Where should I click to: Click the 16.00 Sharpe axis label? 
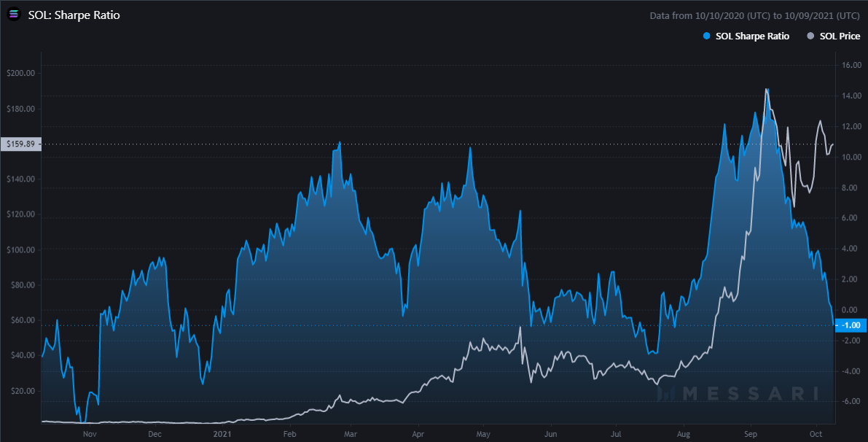(x=851, y=66)
